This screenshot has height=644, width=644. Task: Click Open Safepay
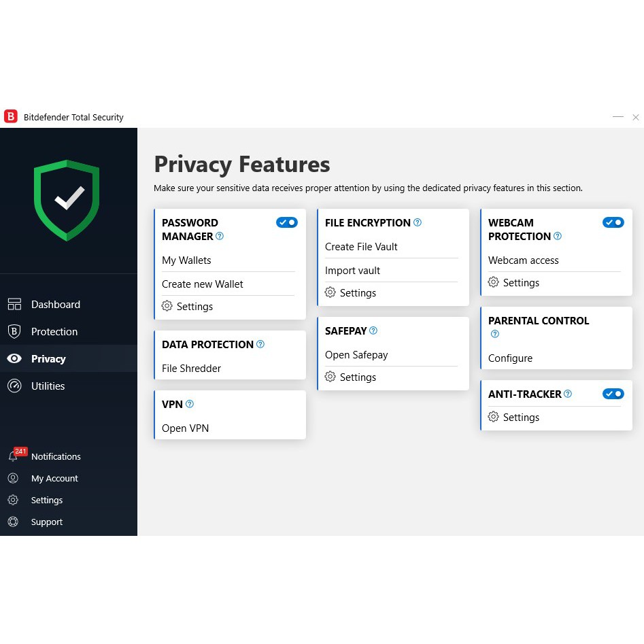click(x=356, y=355)
